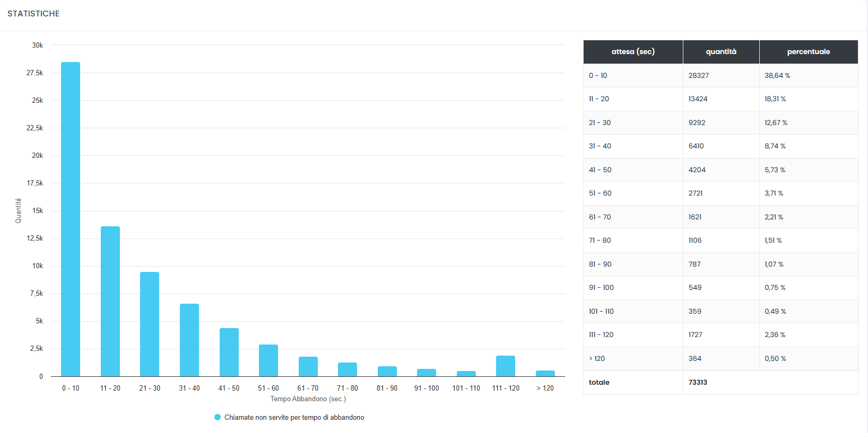Click the 0 - 10 bar
Viewport: 868px width, 433px height.
click(71, 219)
